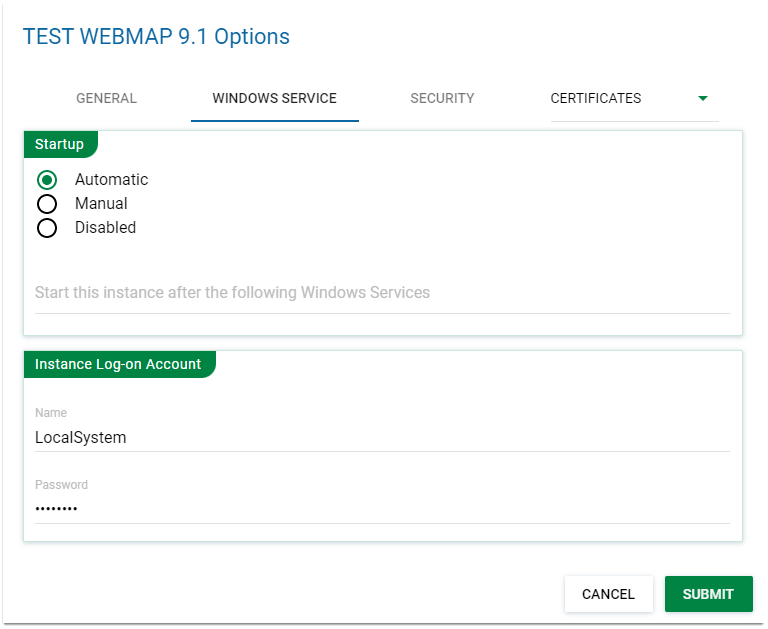Click the log-on account Name field
Viewport: 768px width, 629px height.
coord(382,437)
